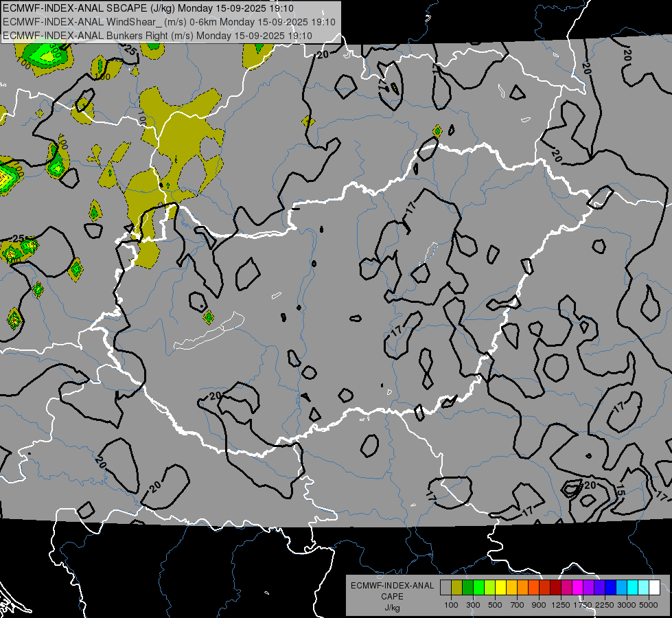Click the J/kg unit label in legend
Screen dimensions: 672x618
tap(392, 608)
